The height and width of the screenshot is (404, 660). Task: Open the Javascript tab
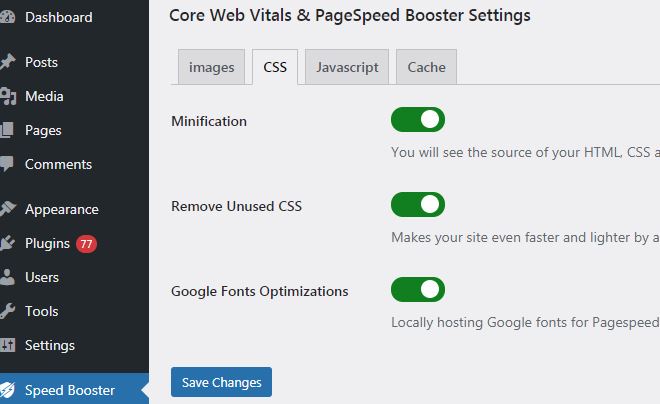coord(347,67)
